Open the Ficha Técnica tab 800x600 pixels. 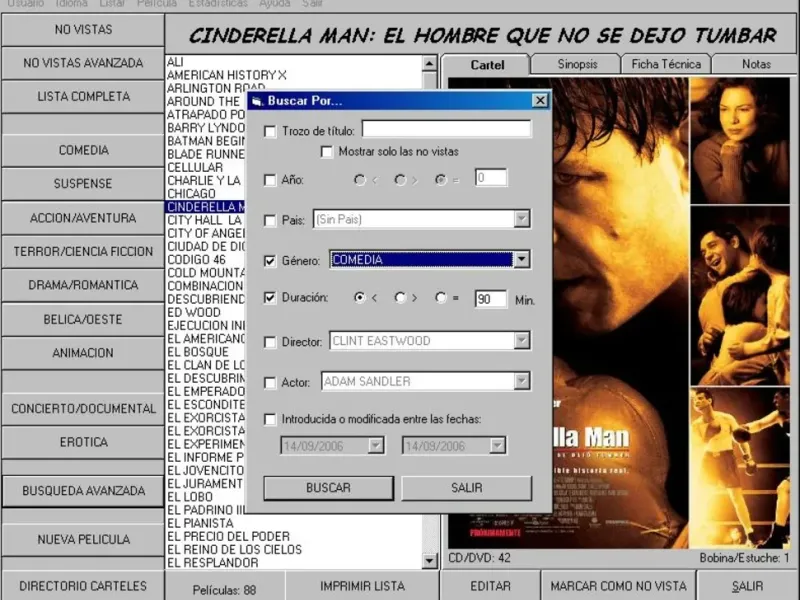click(666, 64)
